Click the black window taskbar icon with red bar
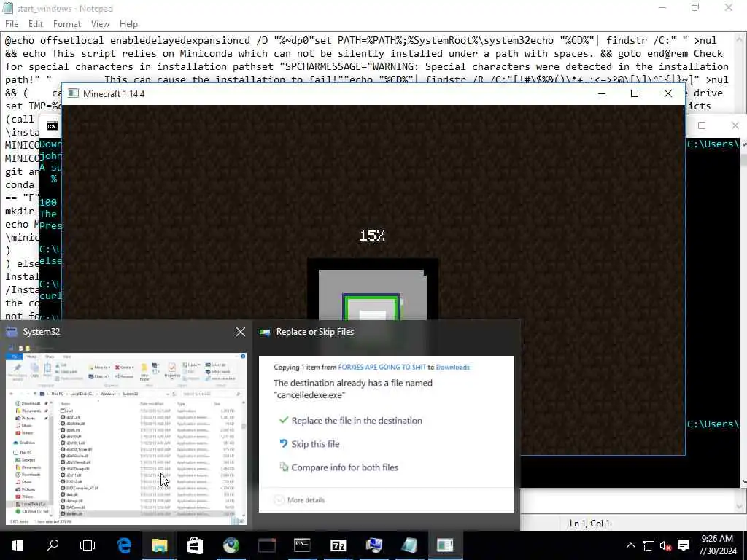 point(267,545)
